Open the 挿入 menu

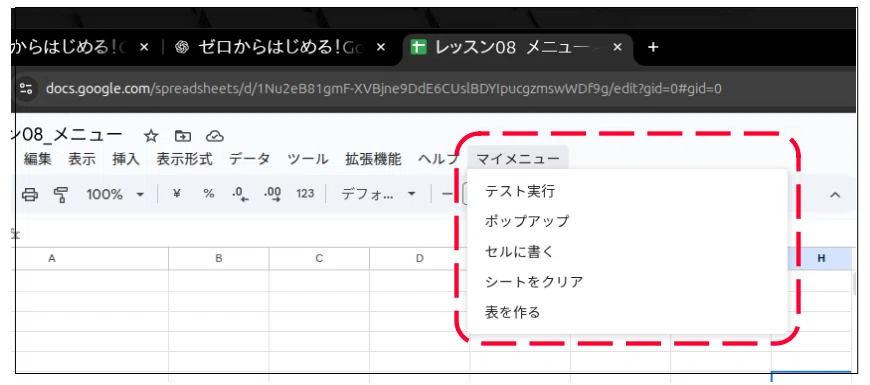click(125, 159)
